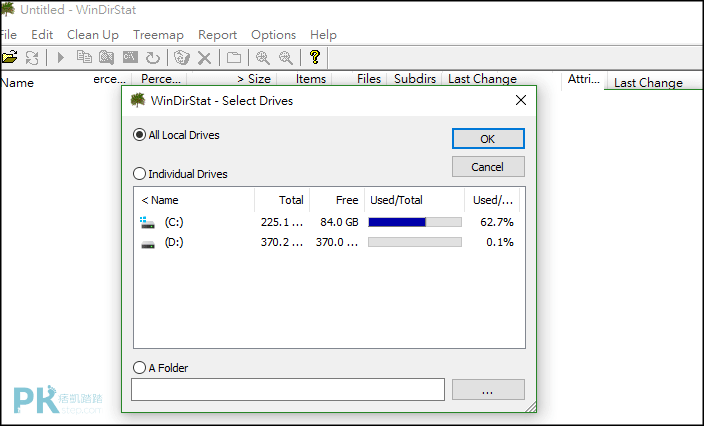Click the Open folder toolbar icon
Viewport: 704px width, 426px height.
coord(9,57)
